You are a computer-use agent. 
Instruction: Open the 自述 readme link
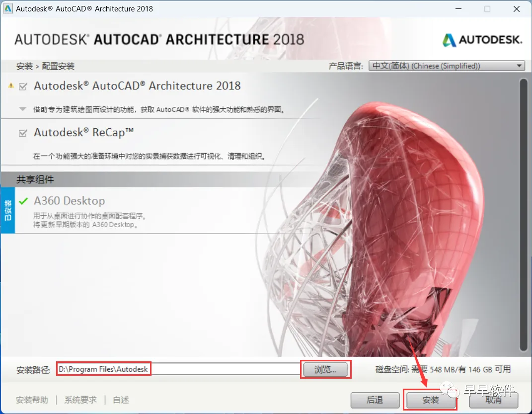tap(121, 400)
